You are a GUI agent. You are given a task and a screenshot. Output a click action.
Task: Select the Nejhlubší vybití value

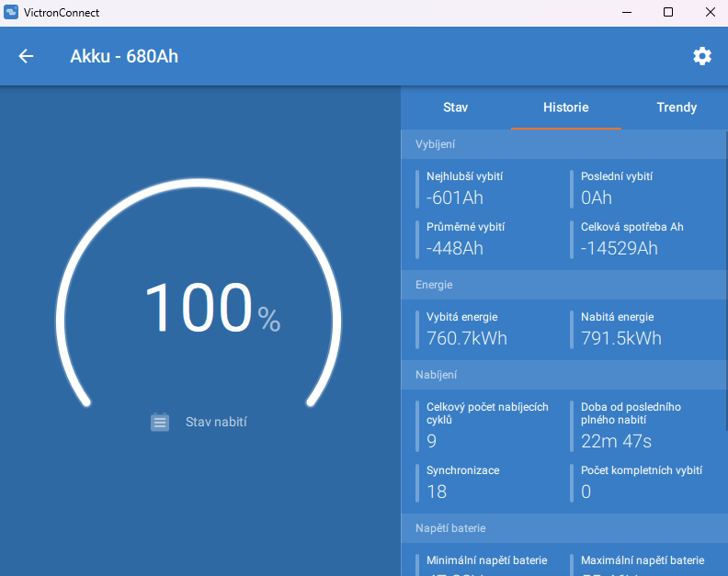click(x=455, y=198)
